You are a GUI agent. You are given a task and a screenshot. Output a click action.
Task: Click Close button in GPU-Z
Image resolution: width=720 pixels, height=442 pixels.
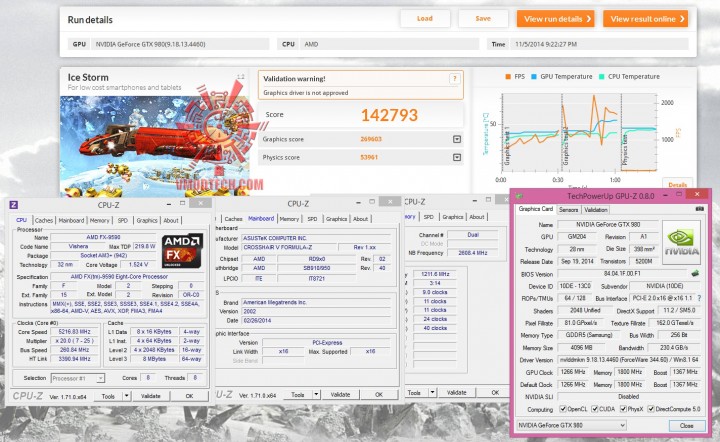click(x=686, y=425)
